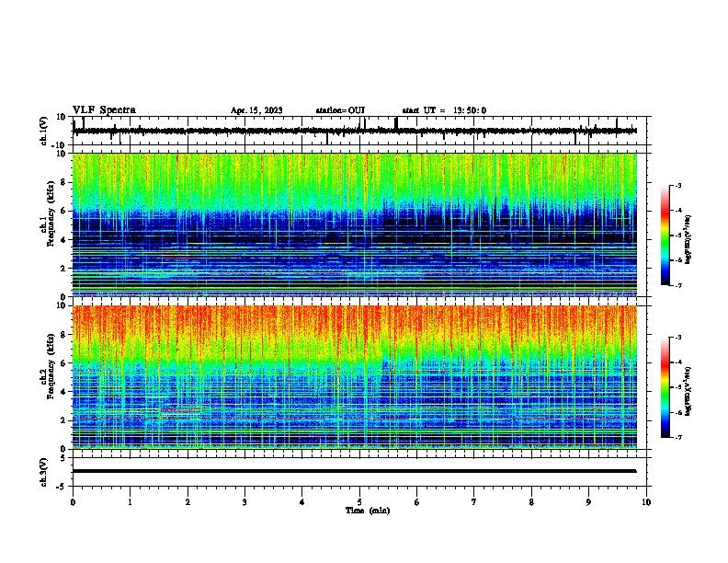This screenshot has width=728, height=563.
Task: Select the ch.2 spectrogram color scale bar
Action: tap(665, 387)
